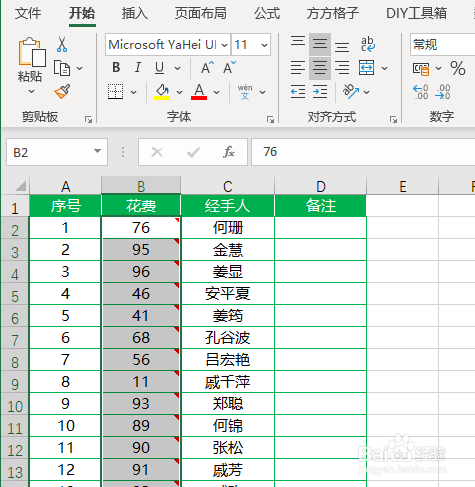Viewport: 475px width, 487px height.
Task: Increase font size with large A
Action: [x=207, y=68]
